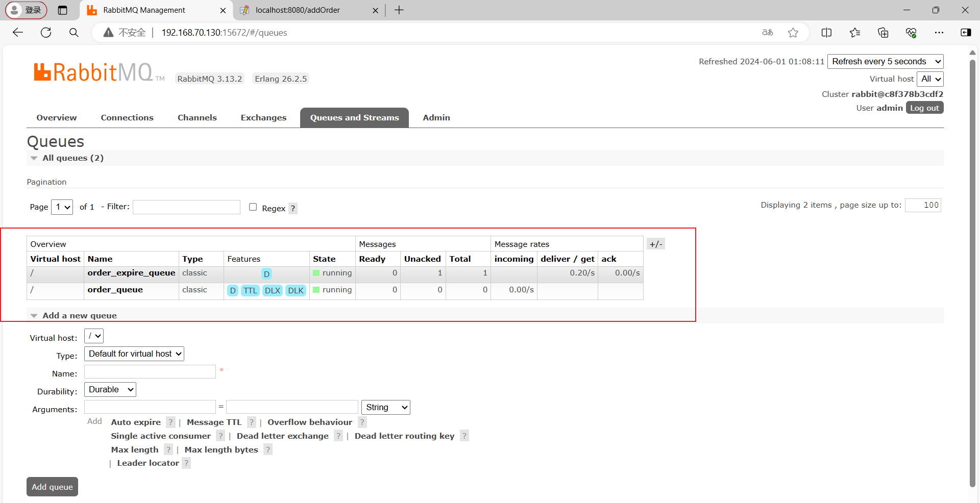
Task: Click the browser back arrow
Action: (x=18, y=33)
